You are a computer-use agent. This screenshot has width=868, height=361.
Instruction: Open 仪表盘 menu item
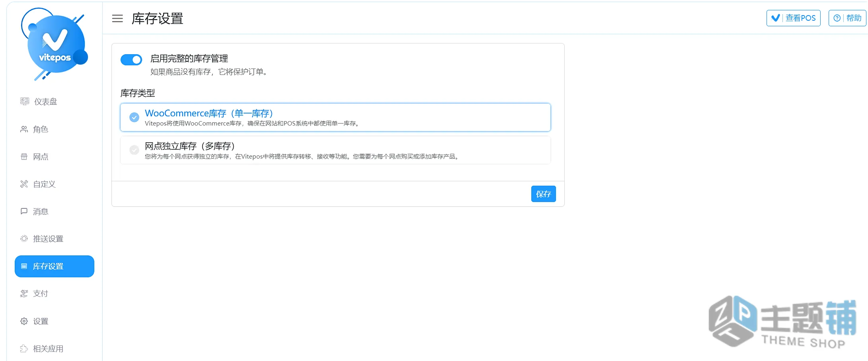coord(55,102)
